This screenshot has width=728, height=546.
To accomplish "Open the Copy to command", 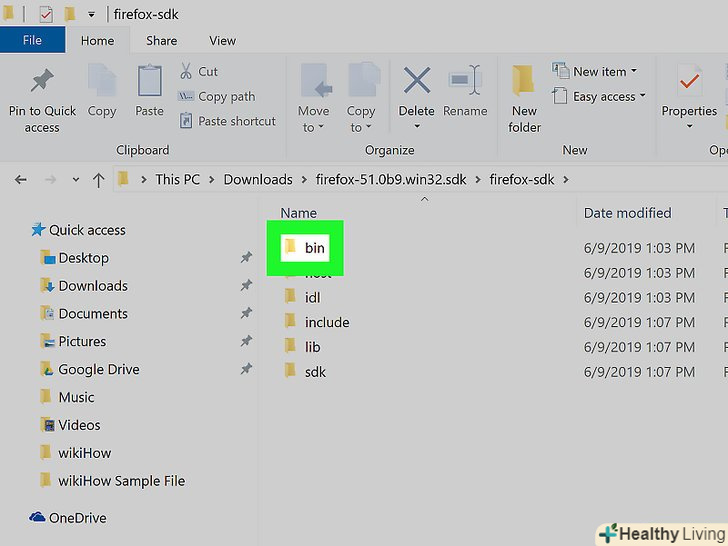I will [x=361, y=99].
